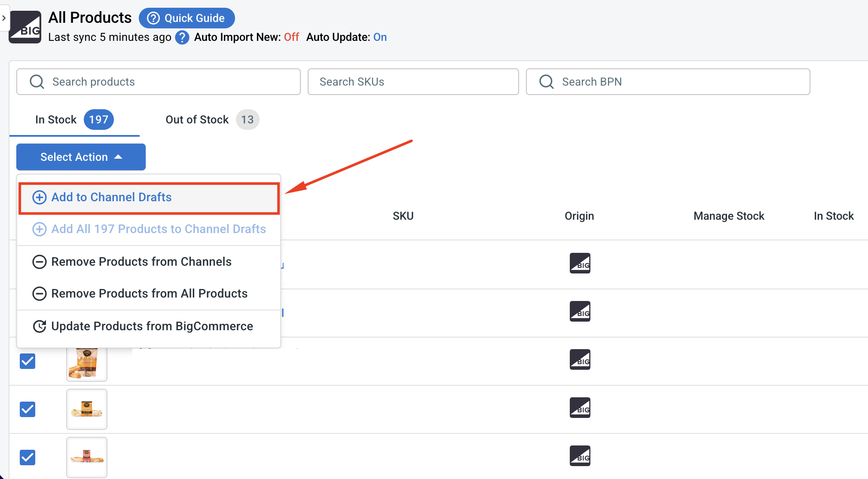Choose Add All 197 Products to Channel Drafts
Image resolution: width=868 pixels, height=479 pixels.
(x=149, y=229)
